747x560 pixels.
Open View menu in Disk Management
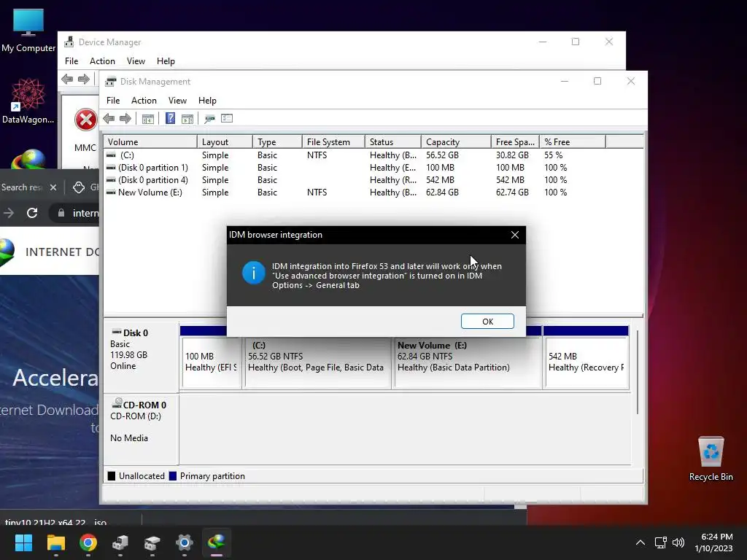click(x=177, y=101)
